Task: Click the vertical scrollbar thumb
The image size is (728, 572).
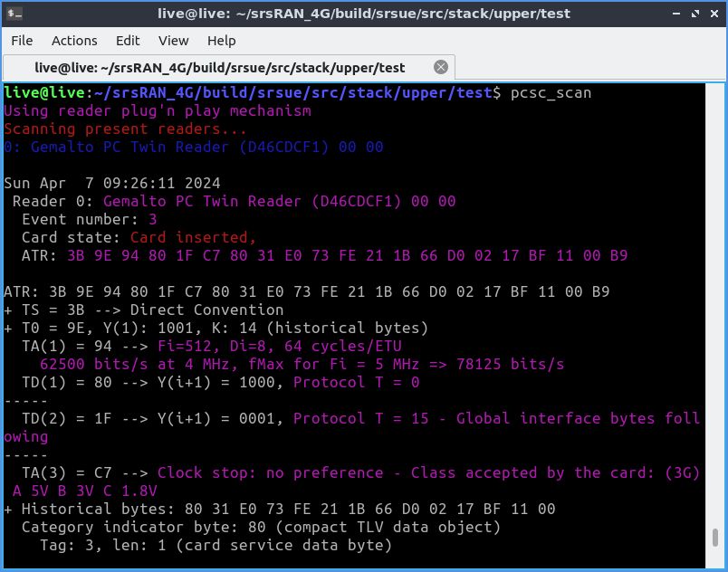Action: click(x=715, y=538)
